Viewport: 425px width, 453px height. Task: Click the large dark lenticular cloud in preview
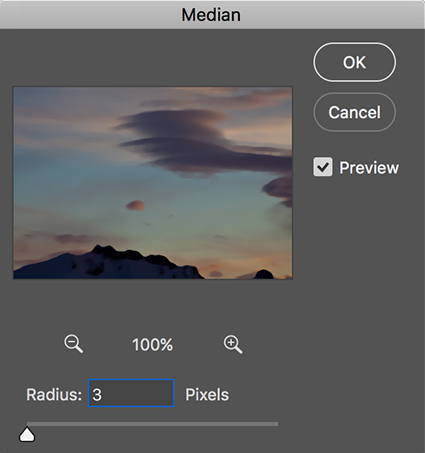200,143
